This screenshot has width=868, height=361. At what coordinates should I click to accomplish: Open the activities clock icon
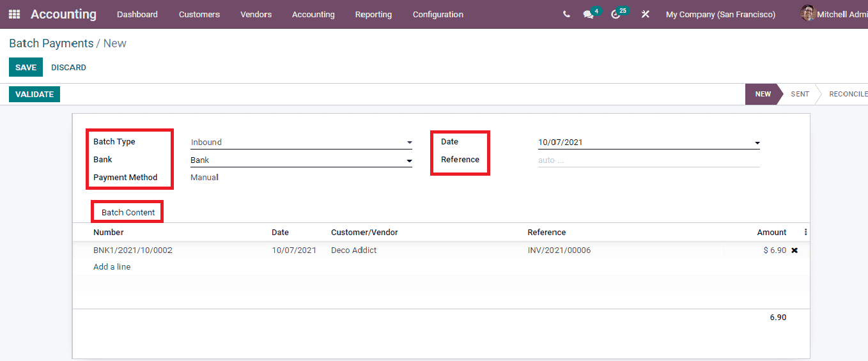click(616, 14)
